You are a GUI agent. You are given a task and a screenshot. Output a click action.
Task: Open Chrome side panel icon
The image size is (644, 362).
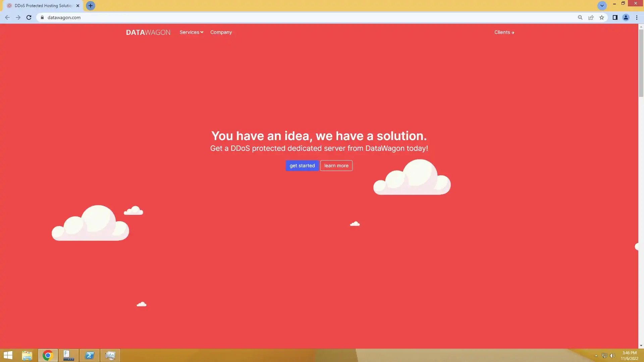pyautogui.click(x=615, y=17)
